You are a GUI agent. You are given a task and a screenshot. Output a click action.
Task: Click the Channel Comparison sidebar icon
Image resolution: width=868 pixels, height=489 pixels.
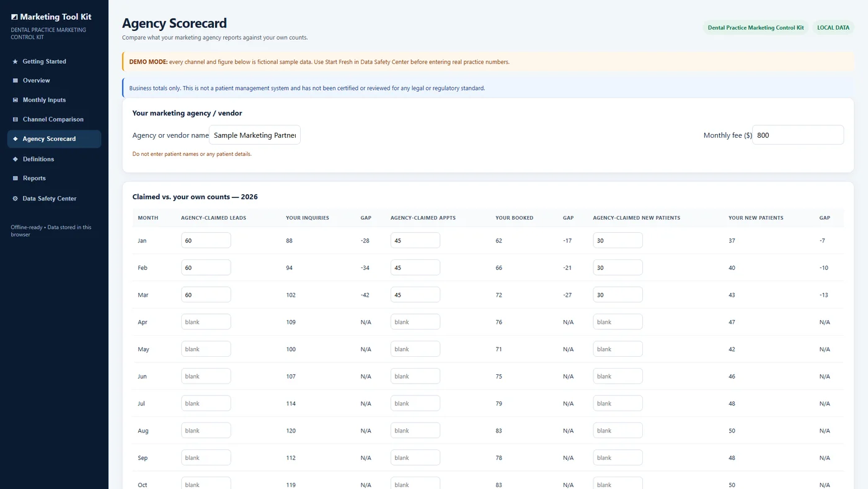(15, 119)
